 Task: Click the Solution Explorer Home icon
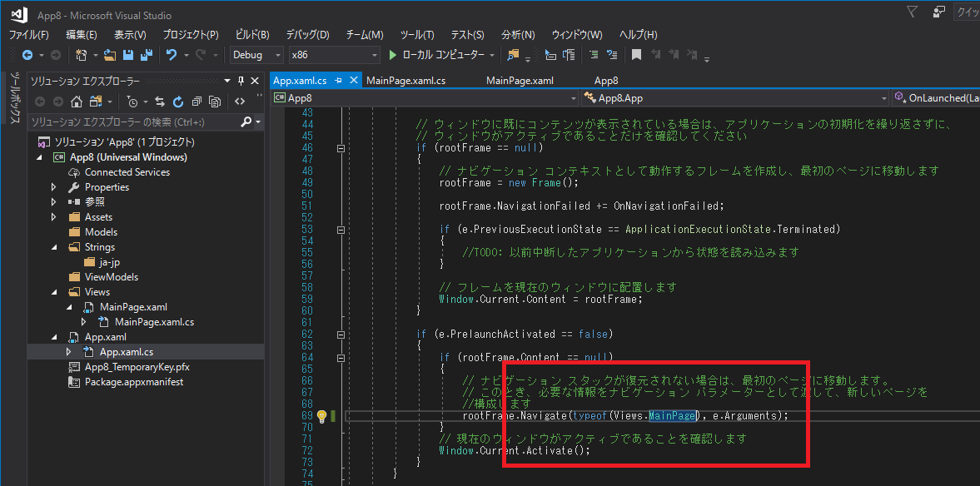click(x=77, y=102)
